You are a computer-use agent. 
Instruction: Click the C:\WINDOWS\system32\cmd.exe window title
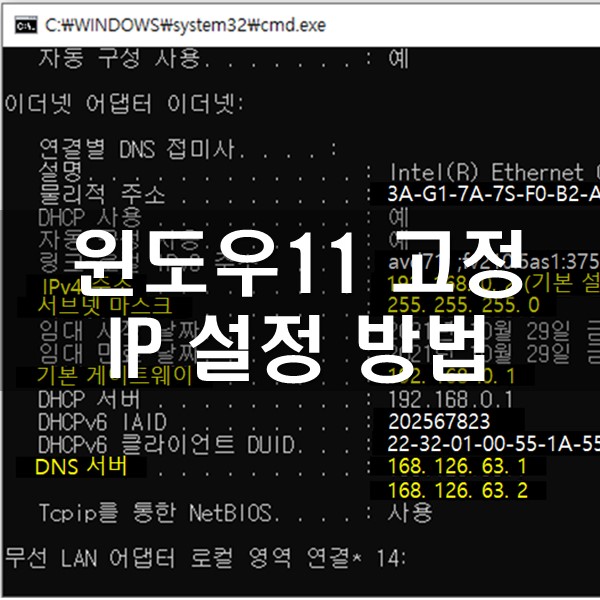click(185, 26)
